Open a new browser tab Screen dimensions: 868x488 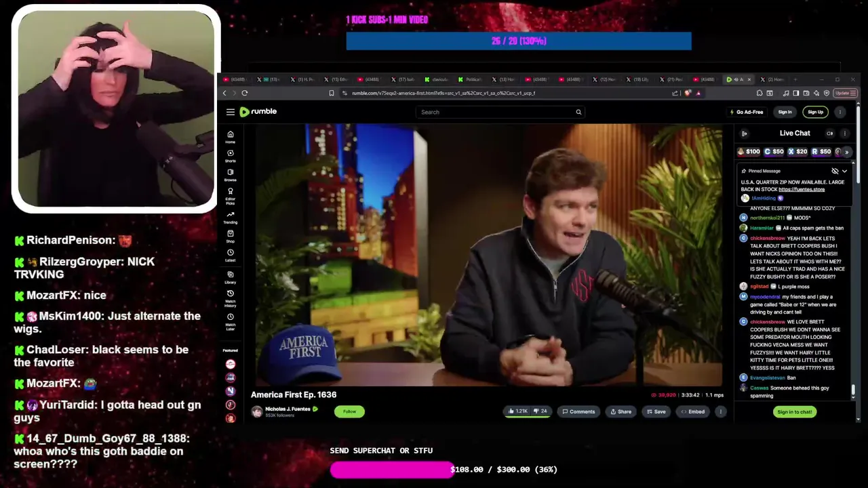(795, 79)
